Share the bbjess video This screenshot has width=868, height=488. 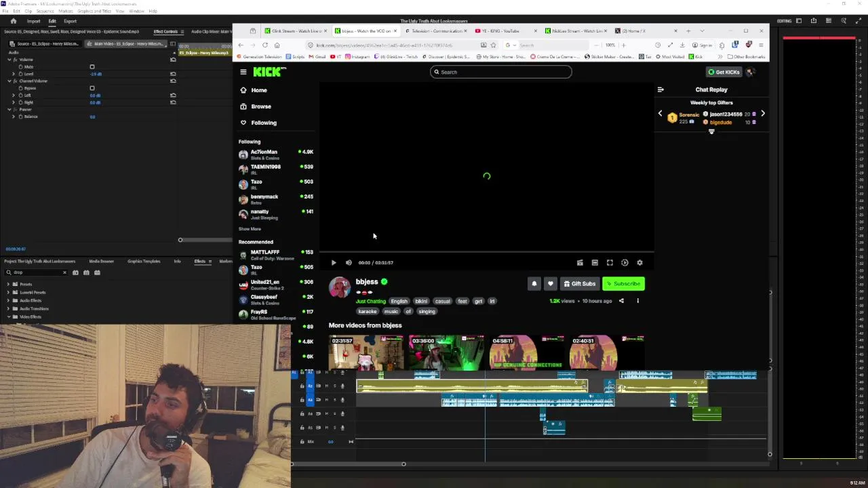click(x=621, y=301)
